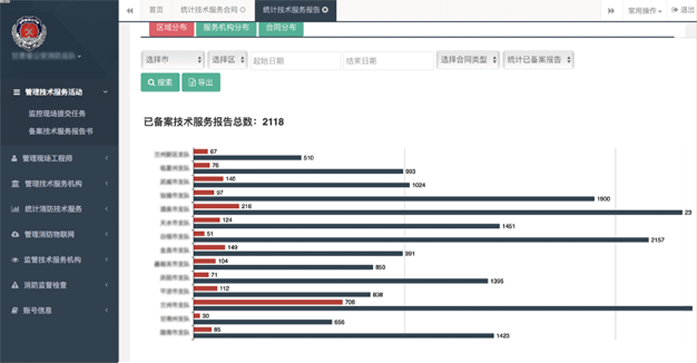Expand the 监管技术服务机构 chevron
The height and width of the screenshot is (363, 697).
[106, 259]
